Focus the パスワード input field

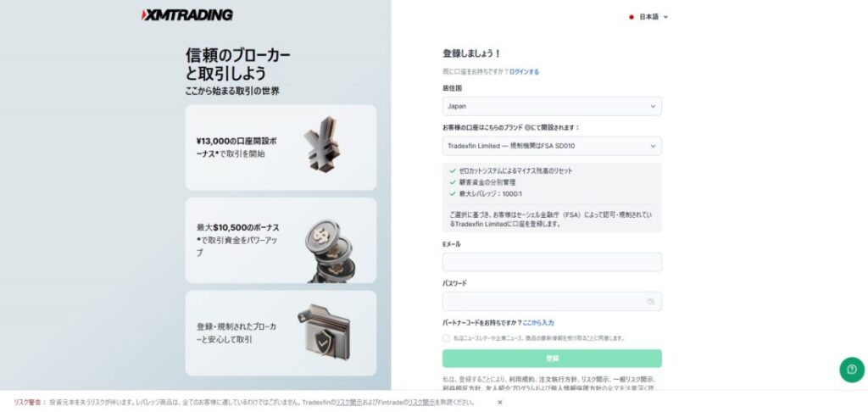(552, 301)
